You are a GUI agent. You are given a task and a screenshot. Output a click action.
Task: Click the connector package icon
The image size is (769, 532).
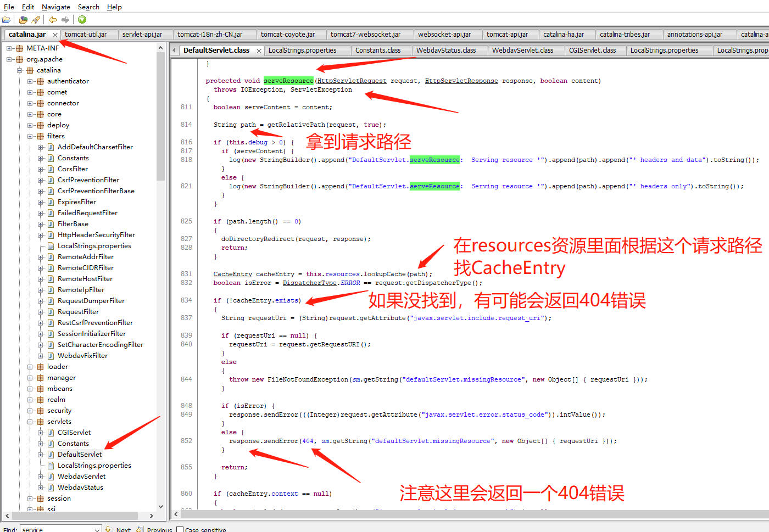coord(40,103)
